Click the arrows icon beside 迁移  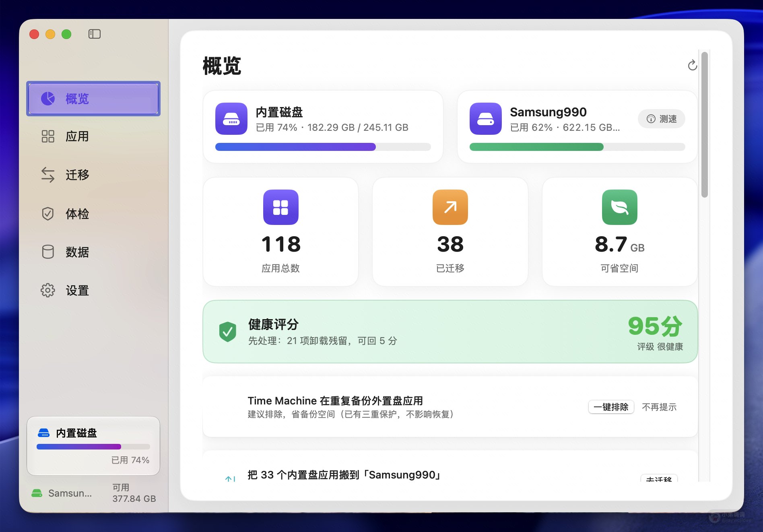coord(48,175)
